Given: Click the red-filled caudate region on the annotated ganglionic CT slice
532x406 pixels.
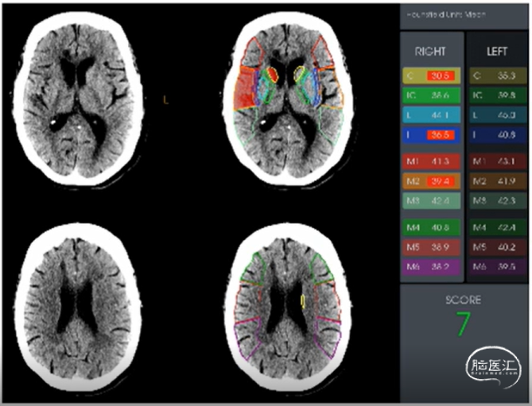Looking at the screenshot, I should tap(272, 74).
